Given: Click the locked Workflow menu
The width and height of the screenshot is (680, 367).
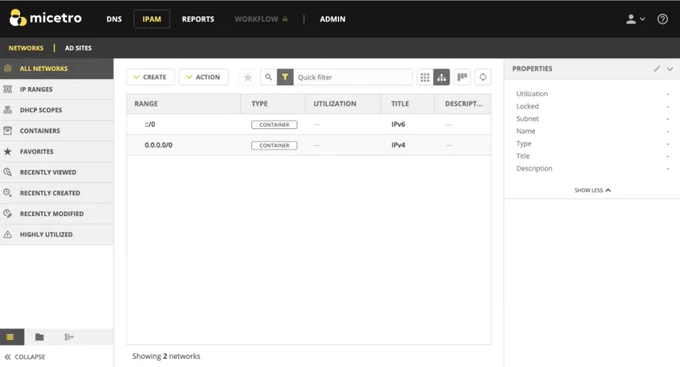Looking at the screenshot, I should click(x=261, y=19).
